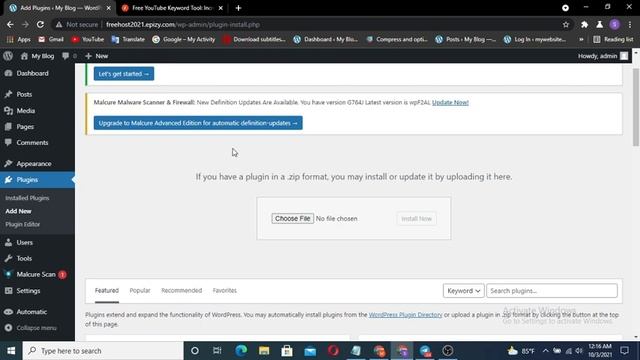This screenshot has width=640, height=360.
Task: Open the browser extensions puzzle icon
Action: pyautogui.click(x=584, y=24)
